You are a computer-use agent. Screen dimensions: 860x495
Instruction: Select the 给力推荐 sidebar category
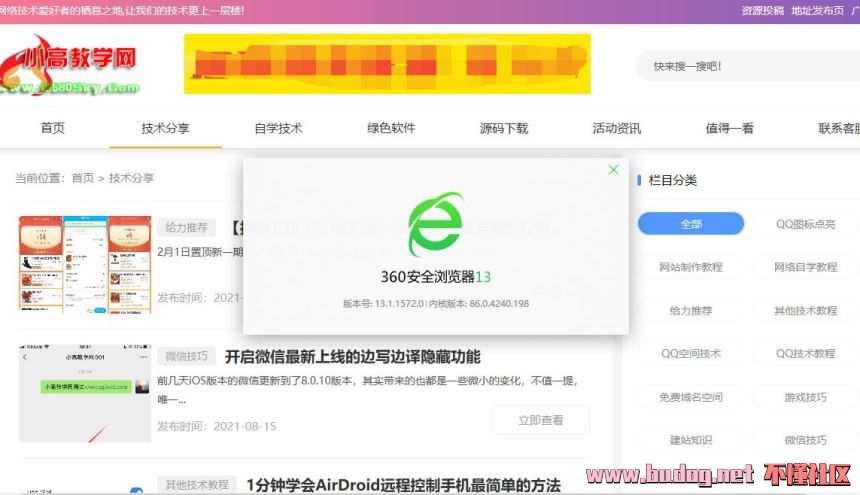coord(691,310)
